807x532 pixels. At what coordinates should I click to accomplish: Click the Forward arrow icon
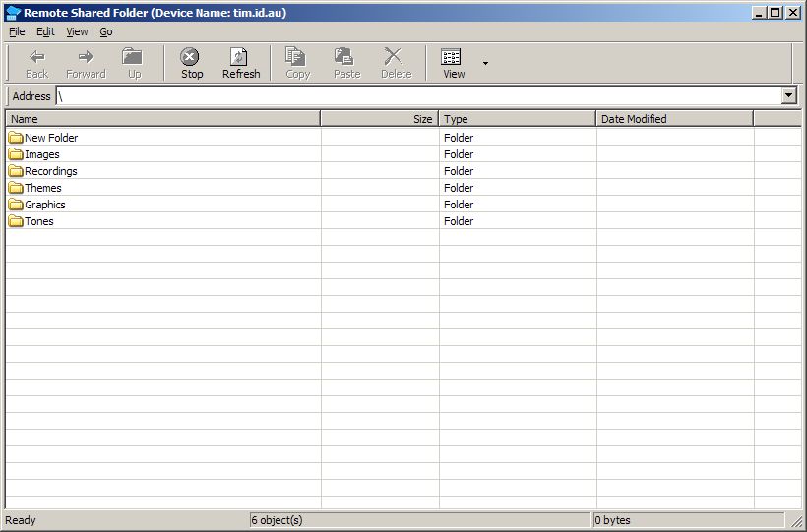(86, 57)
